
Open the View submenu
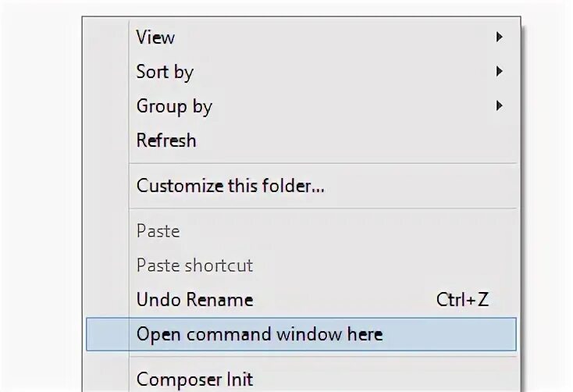pos(155,37)
